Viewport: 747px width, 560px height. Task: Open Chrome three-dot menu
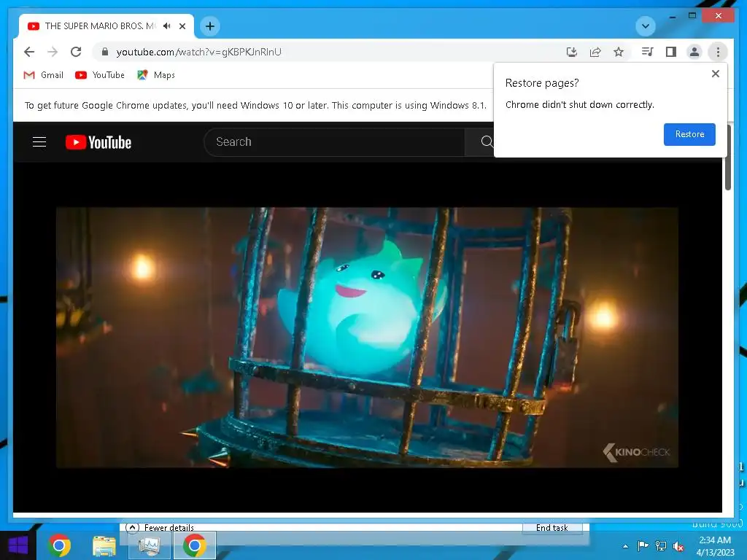tap(718, 52)
